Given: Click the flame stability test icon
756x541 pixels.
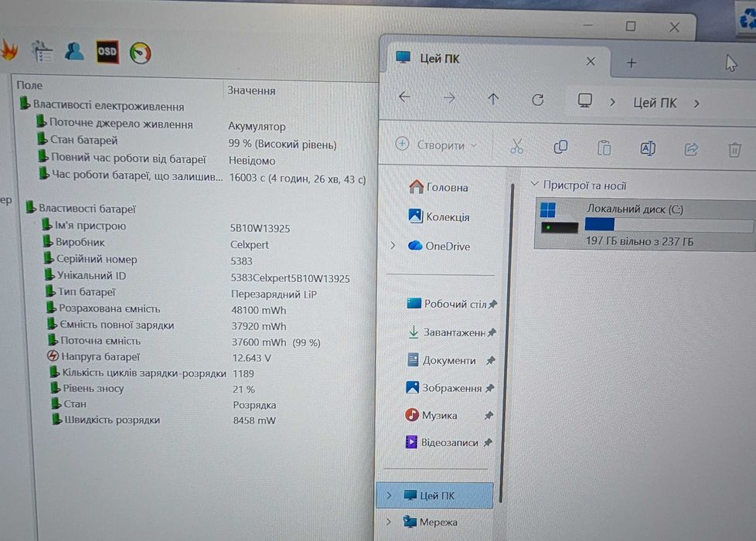Looking at the screenshot, I should click(x=9, y=49).
